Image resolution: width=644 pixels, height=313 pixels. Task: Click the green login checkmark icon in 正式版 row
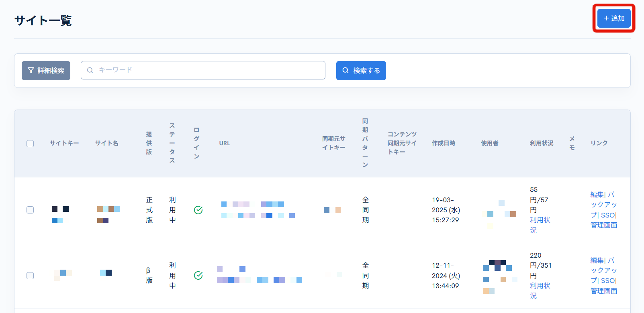pos(198,210)
